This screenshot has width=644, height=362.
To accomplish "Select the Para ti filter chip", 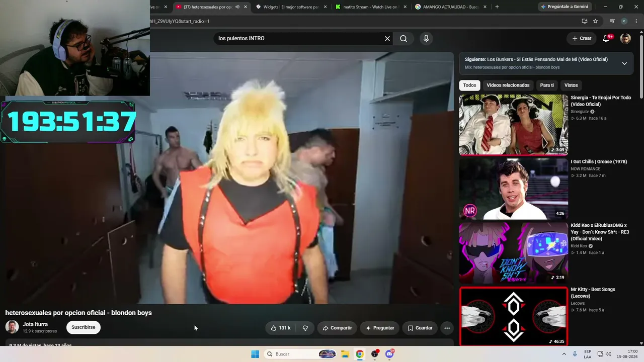I will click(547, 85).
